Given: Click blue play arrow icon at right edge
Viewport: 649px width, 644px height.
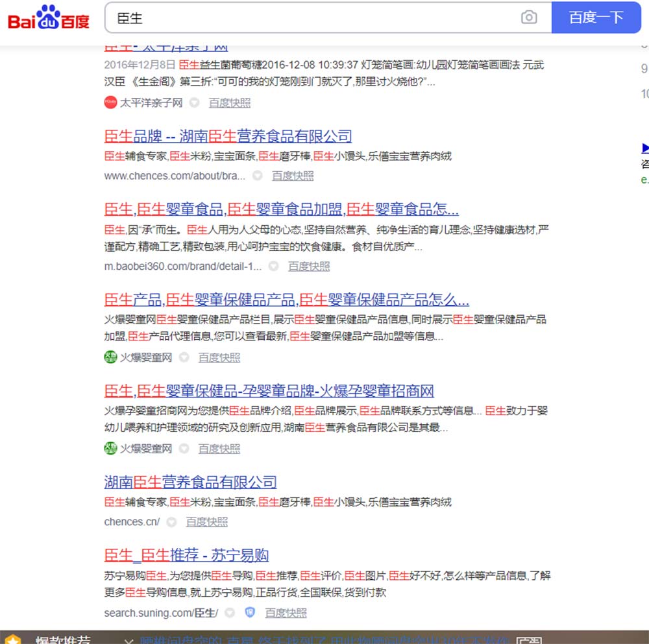Looking at the screenshot, I should tap(645, 148).
